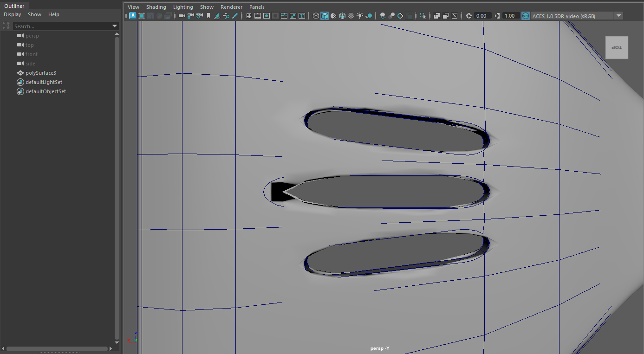Image resolution: width=644 pixels, height=354 pixels.
Task: Open the Outliner Show menu
Action: point(34,14)
